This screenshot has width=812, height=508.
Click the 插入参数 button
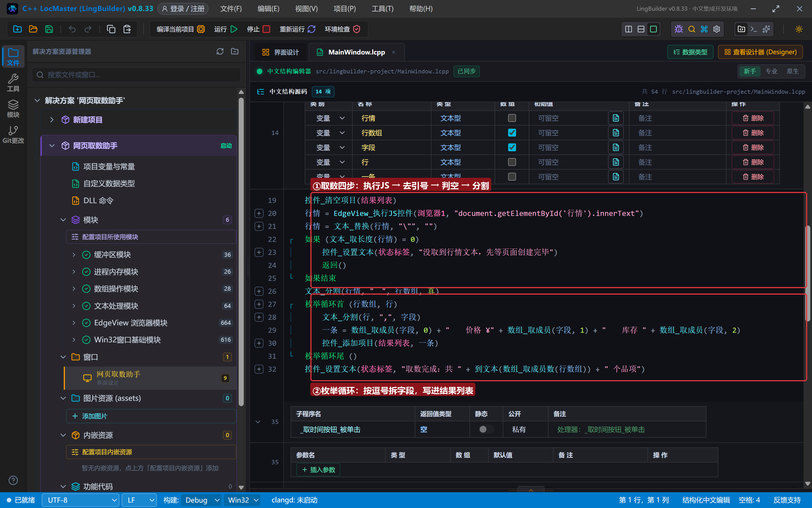pyautogui.click(x=318, y=470)
